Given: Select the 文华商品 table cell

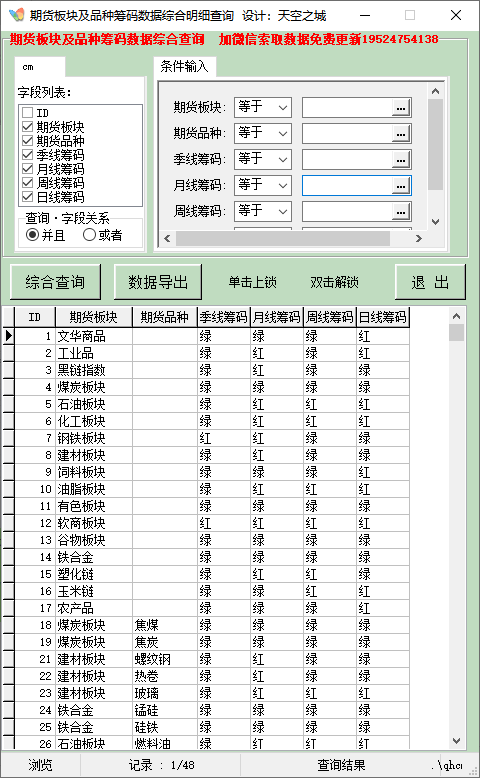Looking at the screenshot, I should [x=94, y=336].
